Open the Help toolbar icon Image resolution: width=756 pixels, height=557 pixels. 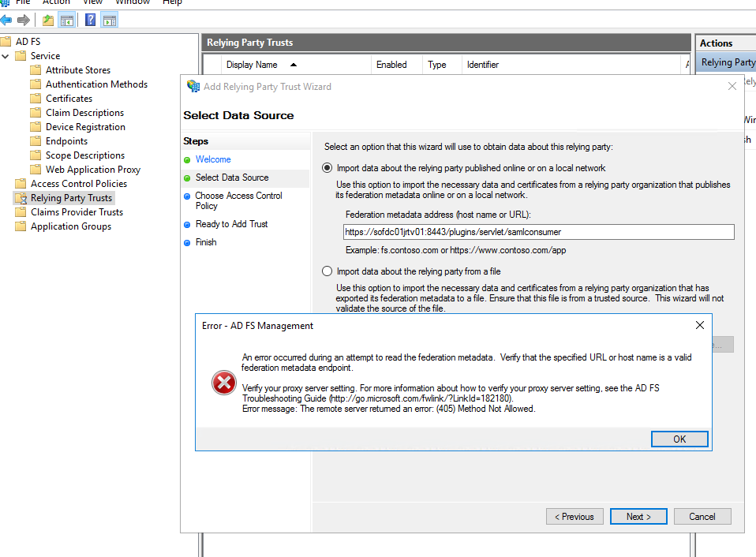90,21
